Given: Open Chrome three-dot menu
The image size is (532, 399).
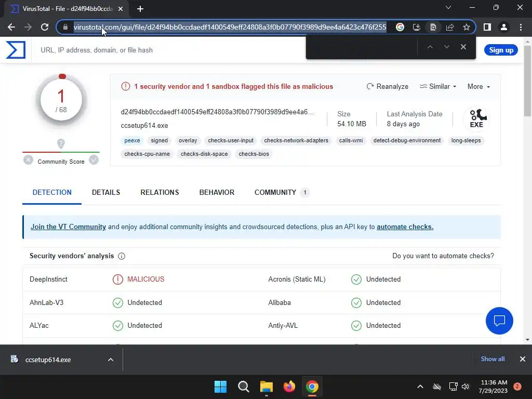Looking at the screenshot, I should (x=521, y=27).
